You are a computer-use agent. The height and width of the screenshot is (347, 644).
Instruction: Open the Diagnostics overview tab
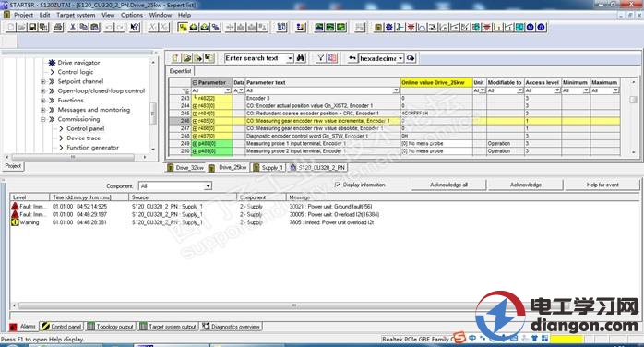[232, 327]
